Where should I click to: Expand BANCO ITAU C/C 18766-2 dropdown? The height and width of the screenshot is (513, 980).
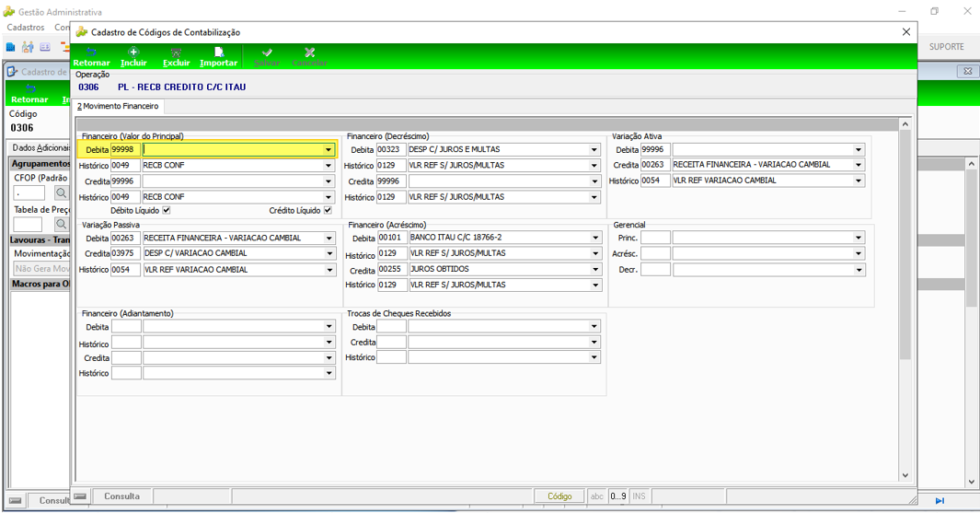pos(595,238)
